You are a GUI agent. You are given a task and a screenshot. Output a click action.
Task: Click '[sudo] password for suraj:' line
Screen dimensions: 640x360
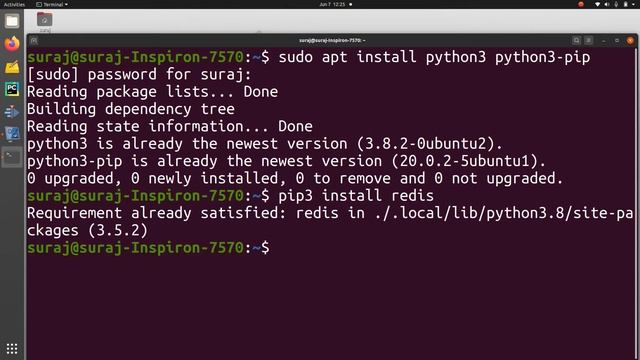[x=139, y=75]
